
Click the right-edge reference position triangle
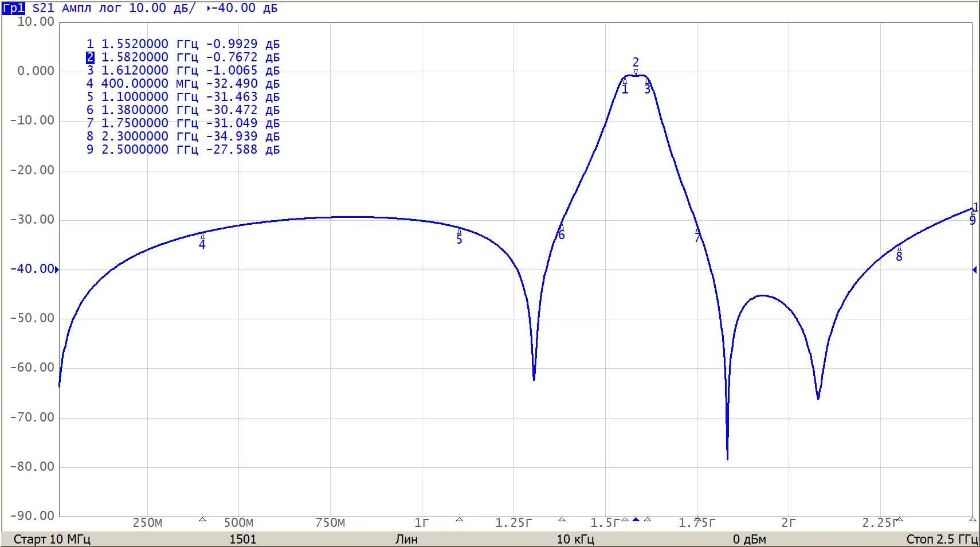pos(974,269)
